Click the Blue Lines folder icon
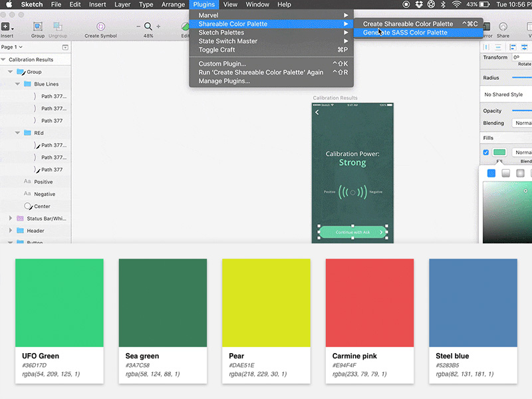The image size is (532, 399). (x=27, y=84)
